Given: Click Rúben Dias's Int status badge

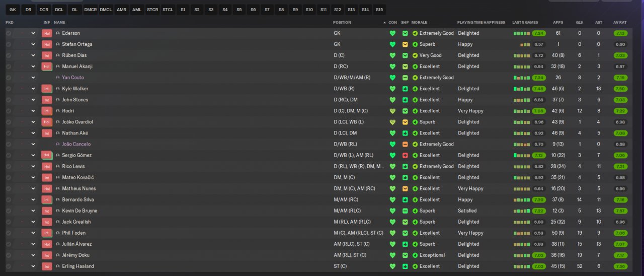Looking at the screenshot, I should click(47, 55).
